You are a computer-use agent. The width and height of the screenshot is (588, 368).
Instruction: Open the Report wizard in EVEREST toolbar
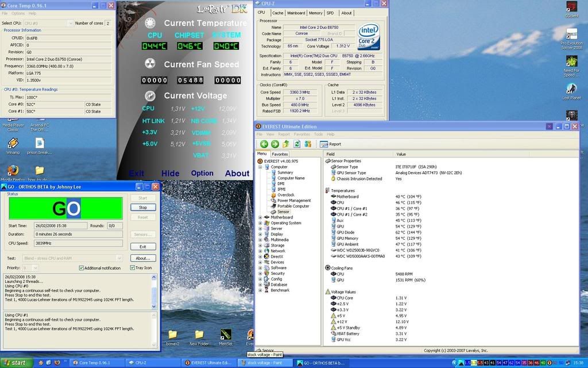pyautogui.click(x=332, y=144)
